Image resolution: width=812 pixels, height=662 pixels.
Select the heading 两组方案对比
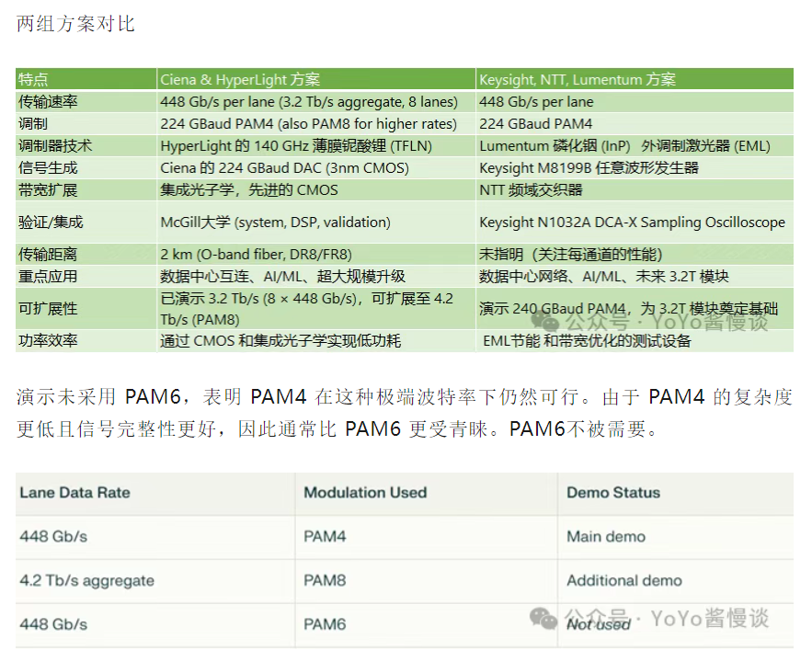75,24
